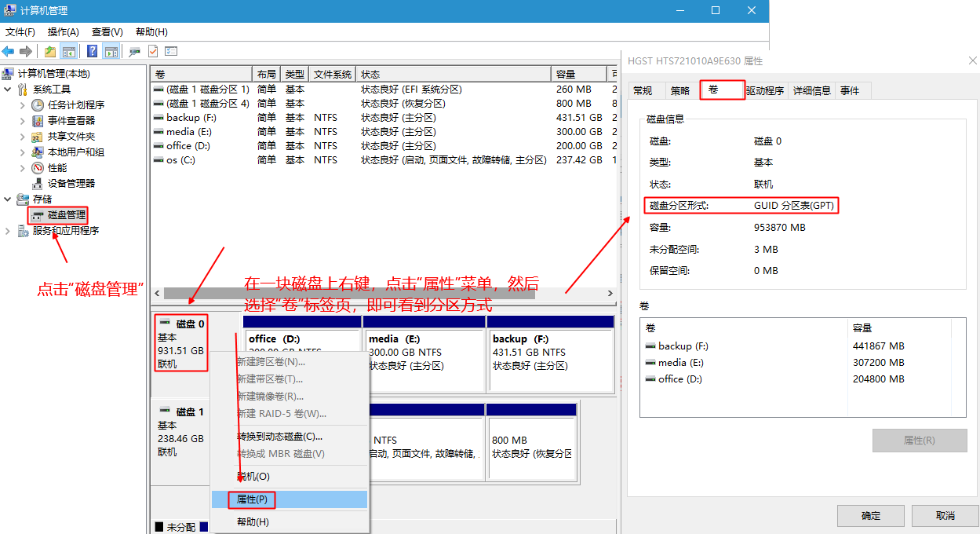Click the 确定 button
This screenshot has height=534, width=980.
coord(871,516)
